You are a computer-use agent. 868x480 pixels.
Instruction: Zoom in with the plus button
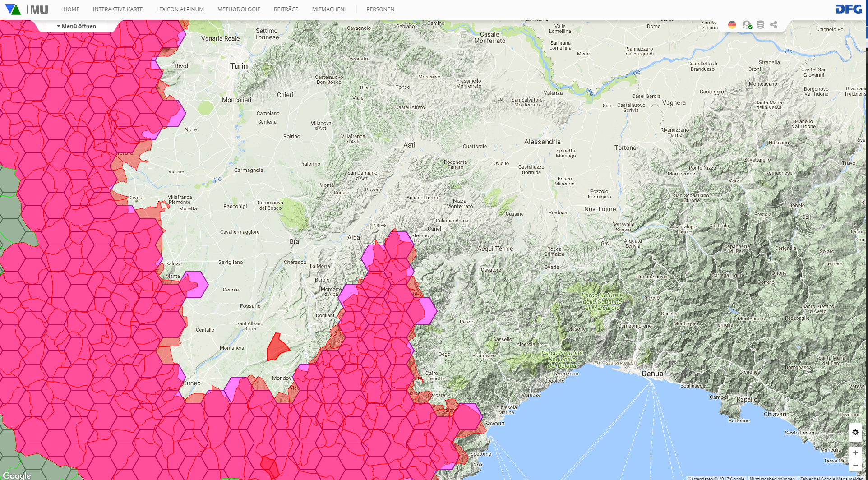tap(855, 452)
